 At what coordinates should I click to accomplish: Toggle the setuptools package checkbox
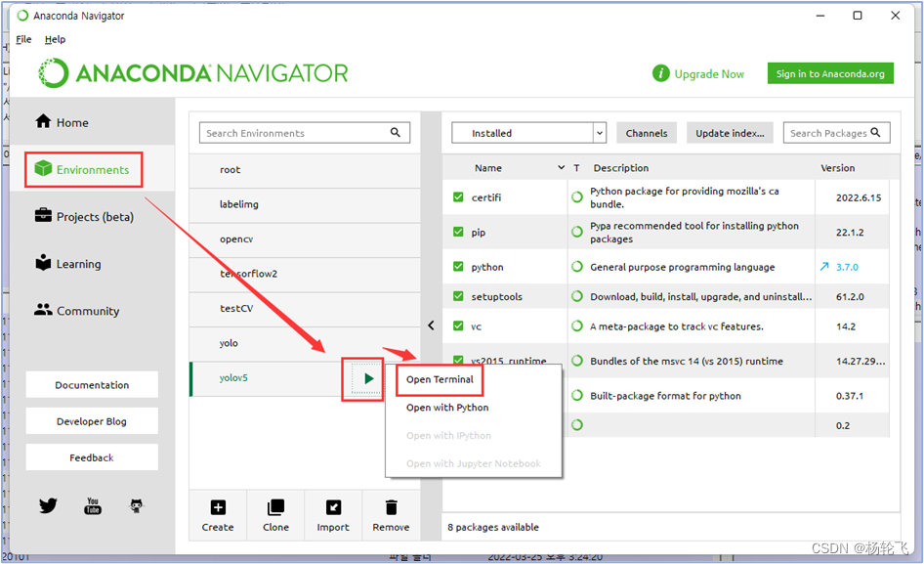coord(458,296)
